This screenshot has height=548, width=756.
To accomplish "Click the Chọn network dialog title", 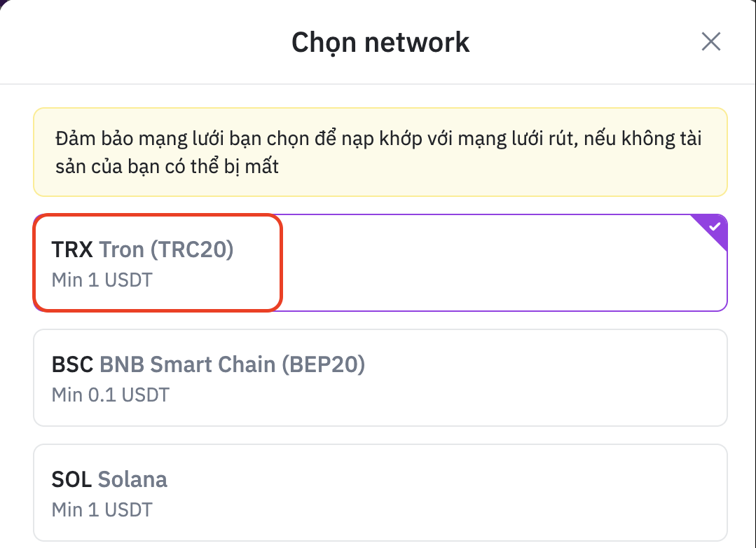I will pyautogui.click(x=380, y=41).
